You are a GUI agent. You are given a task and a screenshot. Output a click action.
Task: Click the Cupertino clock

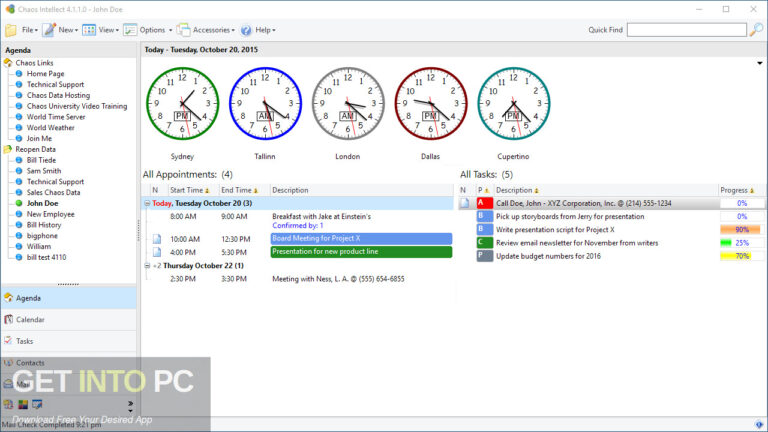point(513,103)
